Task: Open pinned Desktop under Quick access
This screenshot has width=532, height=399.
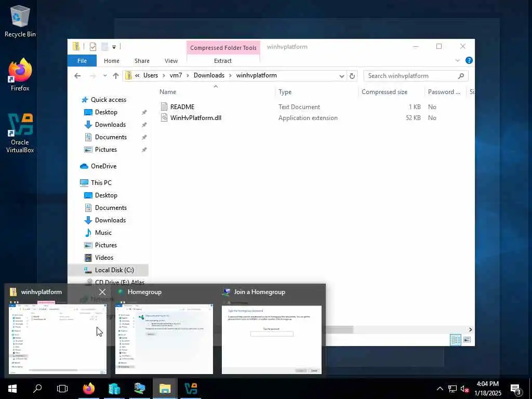Action: pos(106,112)
